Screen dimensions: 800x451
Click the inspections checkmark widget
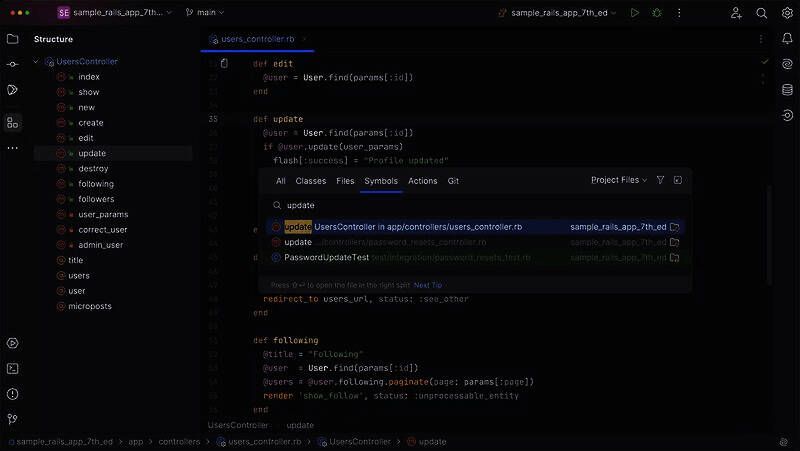764,62
